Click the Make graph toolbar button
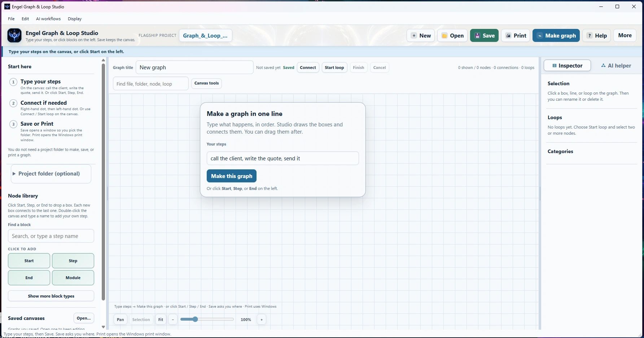The image size is (644, 338). coord(556,35)
